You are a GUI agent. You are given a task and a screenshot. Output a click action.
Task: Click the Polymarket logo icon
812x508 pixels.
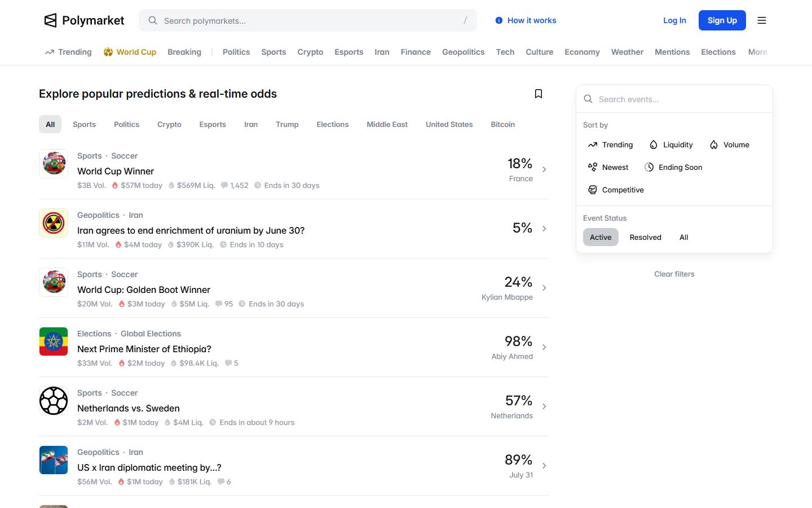pos(51,20)
